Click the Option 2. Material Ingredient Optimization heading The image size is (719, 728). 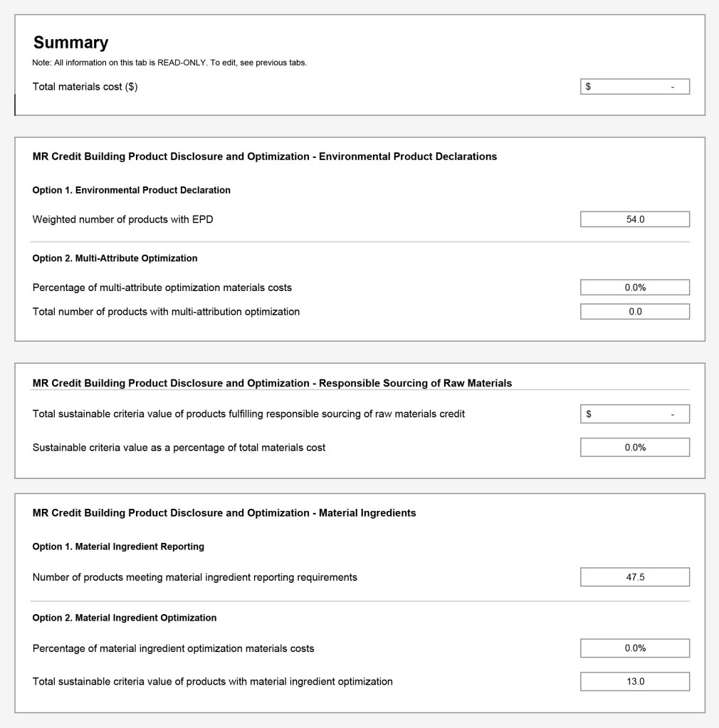(125, 618)
